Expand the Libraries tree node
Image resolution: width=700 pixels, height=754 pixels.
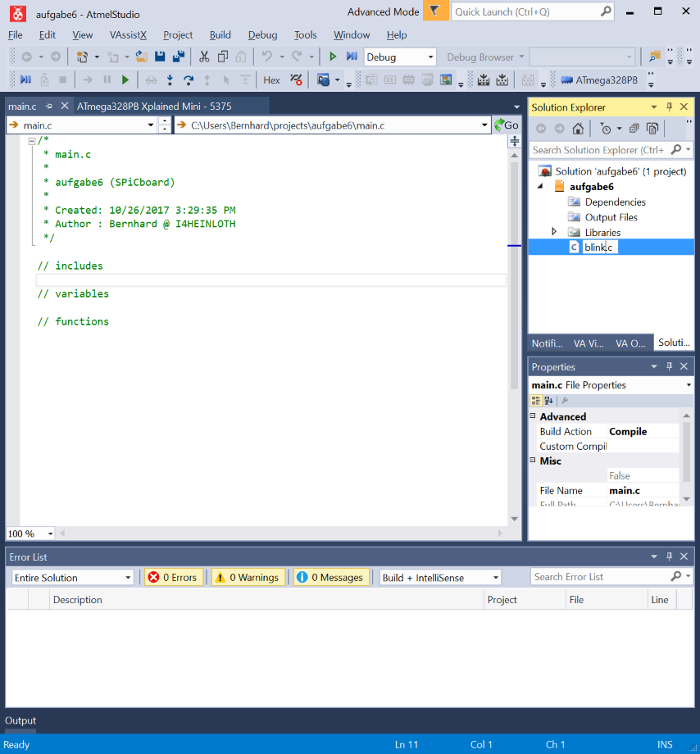pyautogui.click(x=554, y=232)
